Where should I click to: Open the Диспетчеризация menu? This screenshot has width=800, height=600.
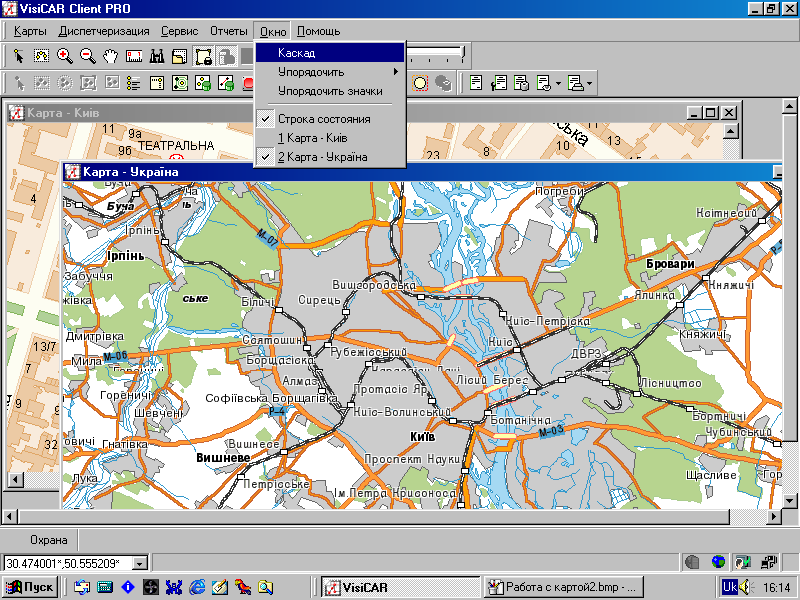click(x=104, y=31)
